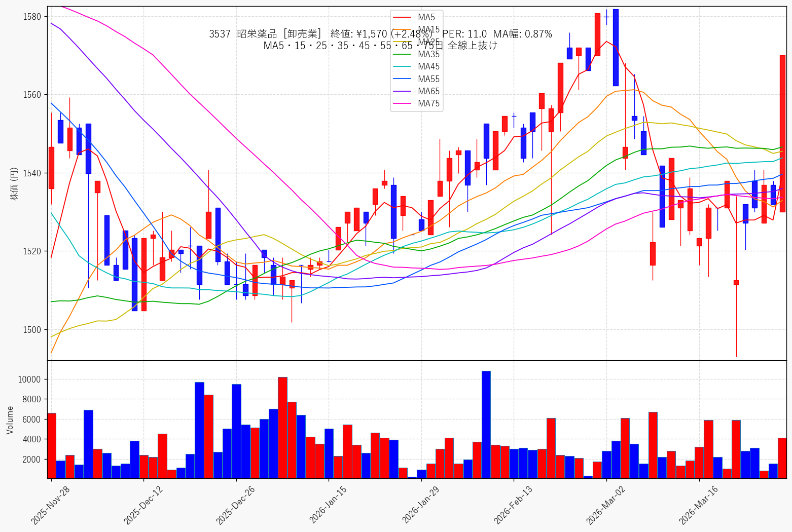Image resolution: width=792 pixels, height=532 pixels.
Task: Click the 6000 volume tick label
Action: pos(31,420)
